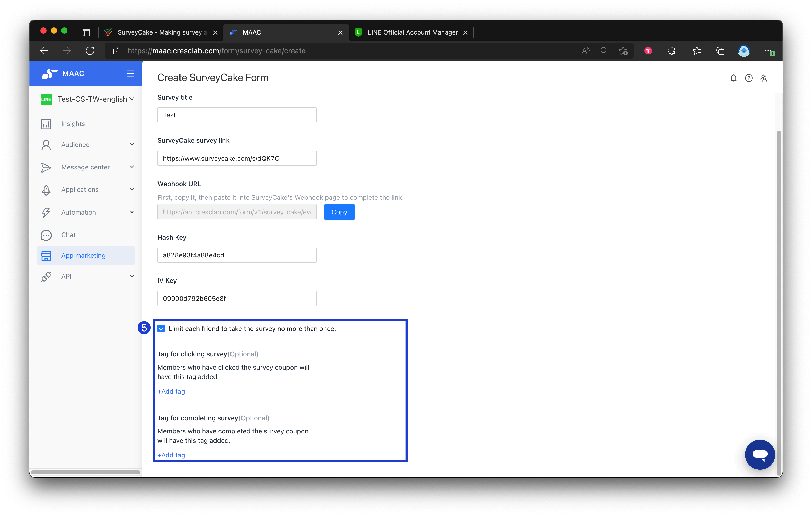This screenshot has height=516, width=812.
Task: Click the browser address bar URL
Action: 217,50
